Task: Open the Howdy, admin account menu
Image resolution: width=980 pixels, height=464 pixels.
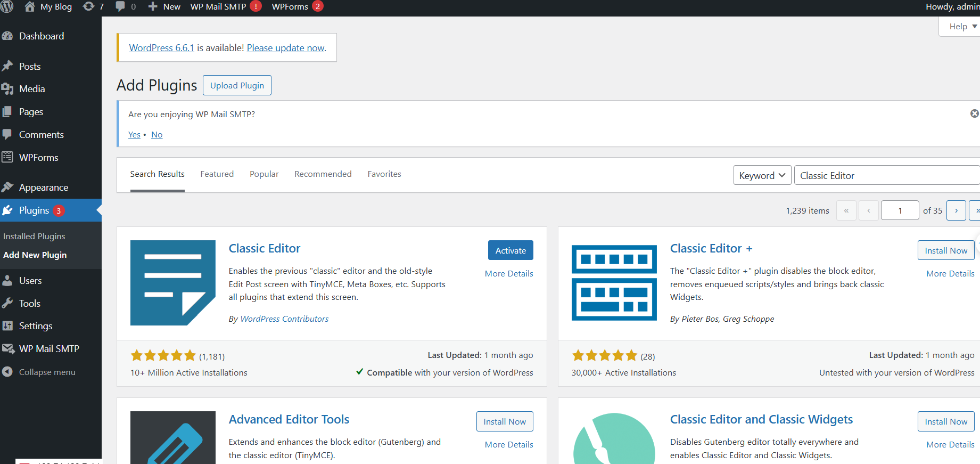Action: 952,6
